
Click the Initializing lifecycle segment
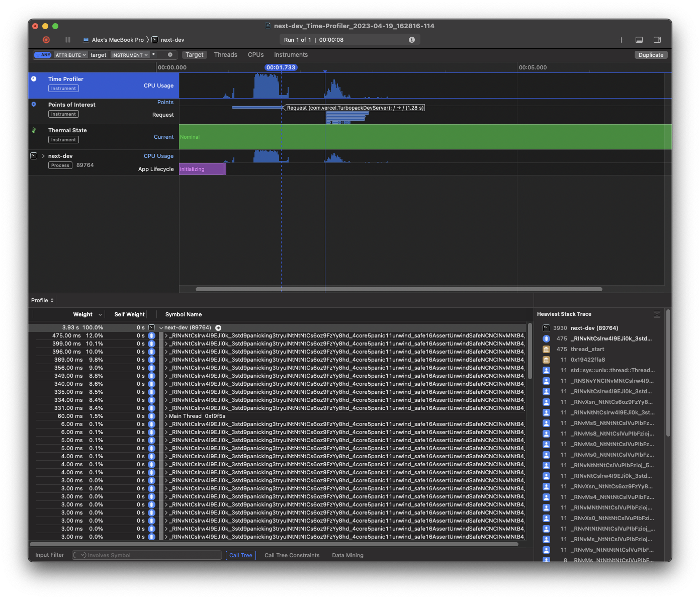coord(203,169)
